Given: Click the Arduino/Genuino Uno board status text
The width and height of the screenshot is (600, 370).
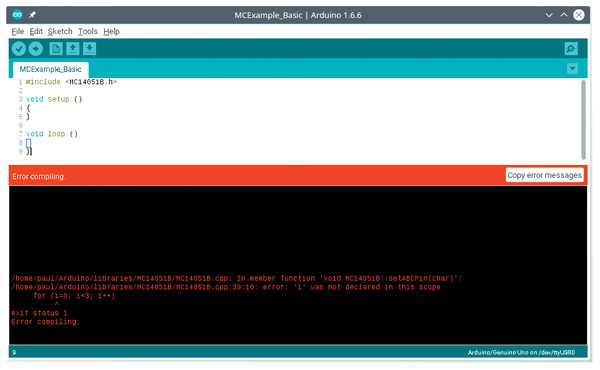Looking at the screenshot, I should [521, 352].
